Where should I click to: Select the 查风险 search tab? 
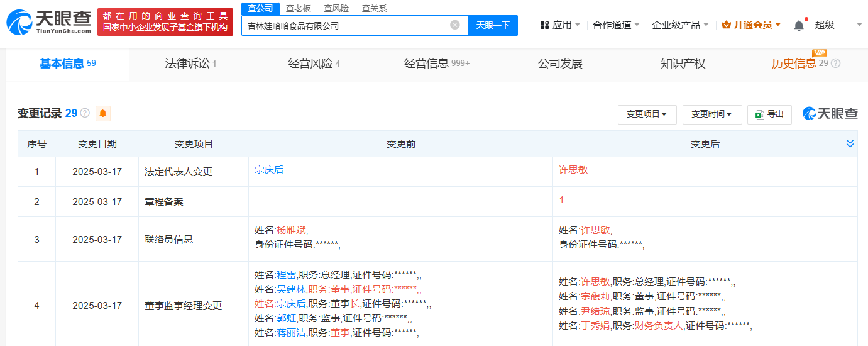336,8
